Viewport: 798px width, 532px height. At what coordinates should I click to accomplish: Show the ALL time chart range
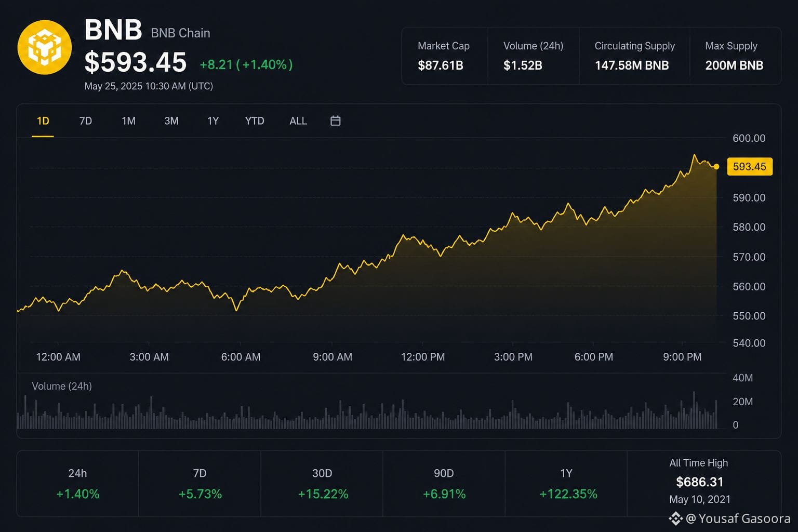298,121
